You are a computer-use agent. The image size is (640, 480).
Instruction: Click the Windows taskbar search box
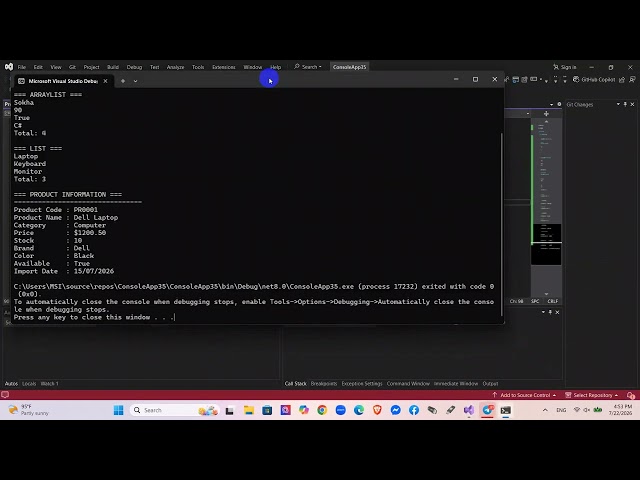(175, 410)
